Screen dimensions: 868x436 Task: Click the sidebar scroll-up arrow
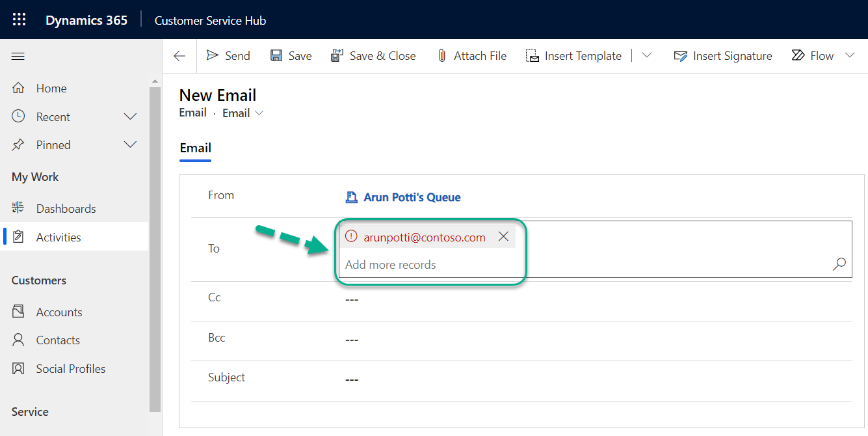point(155,81)
